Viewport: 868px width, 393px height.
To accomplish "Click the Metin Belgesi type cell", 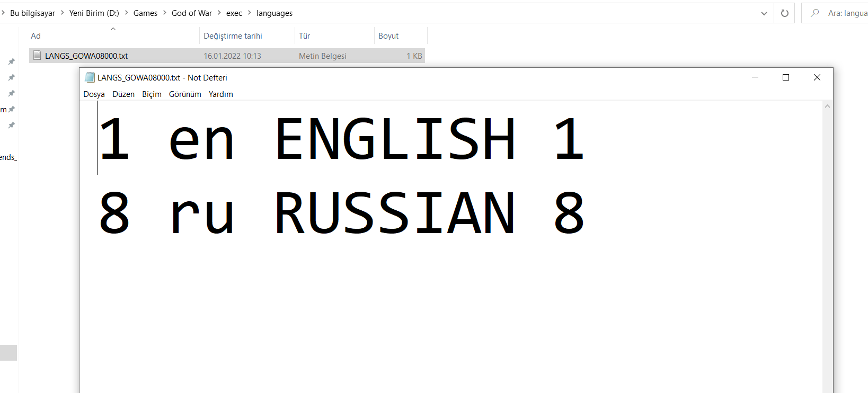I will [323, 56].
